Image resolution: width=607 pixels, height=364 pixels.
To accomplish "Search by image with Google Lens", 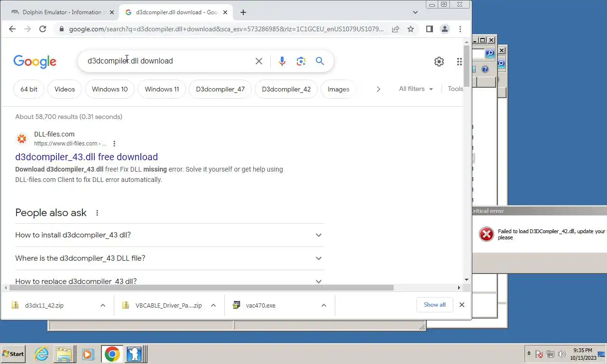I will pyautogui.click(x=301, y=61).
